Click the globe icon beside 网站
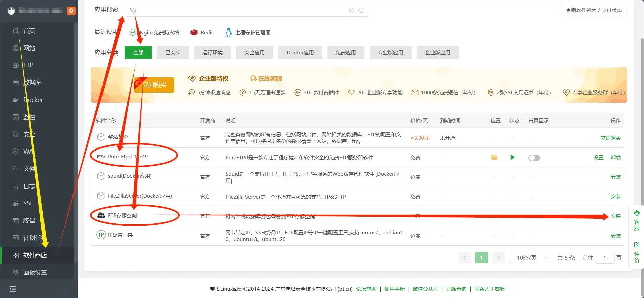 coord(16,48)
